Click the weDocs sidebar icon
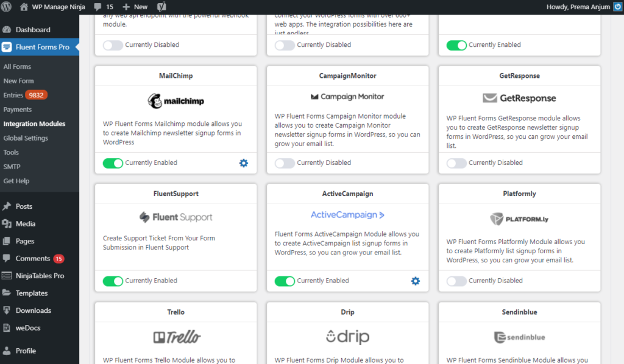The width and height of the screenshot is (624, 364). tap(7, 328)
